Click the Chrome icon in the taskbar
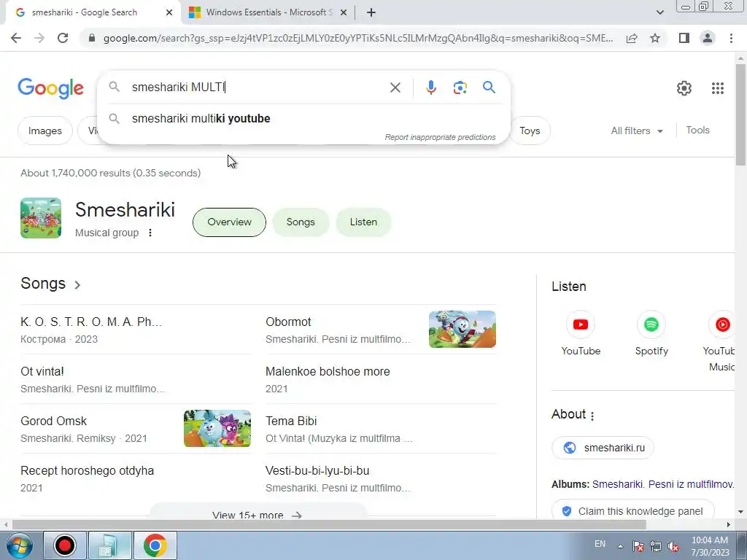Viewport: 747px width, 560px height. click(x=155, y=545)
